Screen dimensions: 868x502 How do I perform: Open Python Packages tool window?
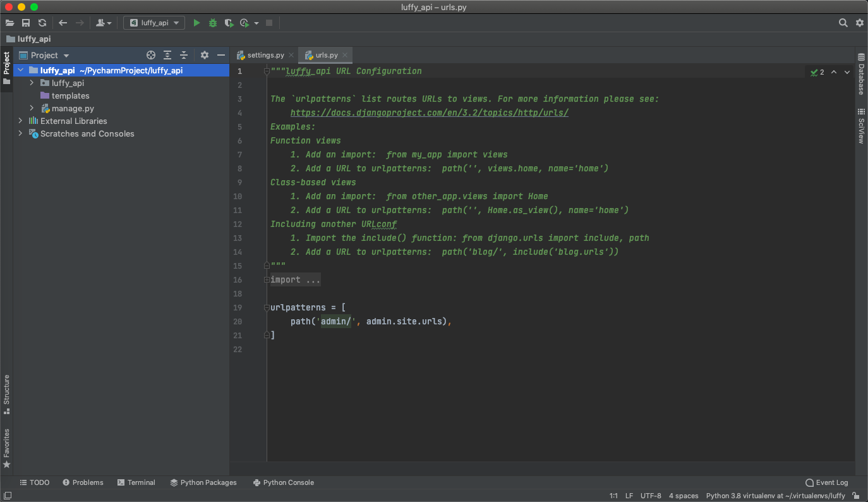point(203,482)
